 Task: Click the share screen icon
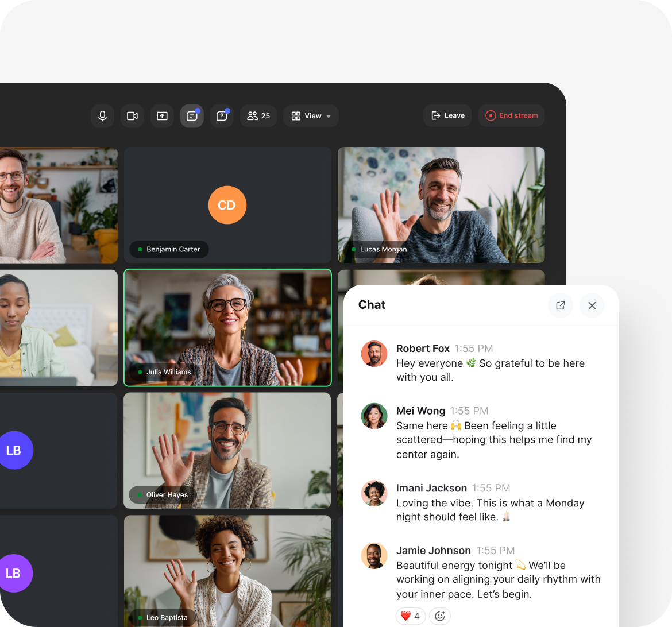(x=162, y=116)
